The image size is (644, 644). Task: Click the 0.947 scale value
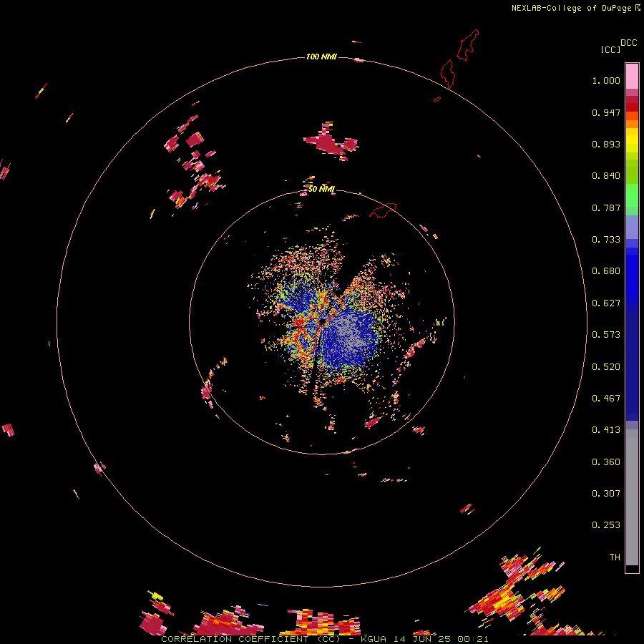pyautogui.click(x=606, y=112)
